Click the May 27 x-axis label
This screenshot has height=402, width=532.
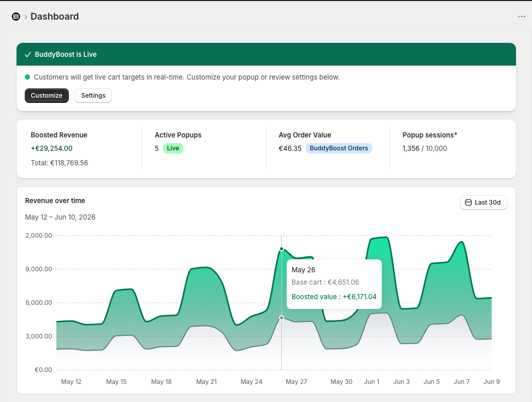pos(297,382)
